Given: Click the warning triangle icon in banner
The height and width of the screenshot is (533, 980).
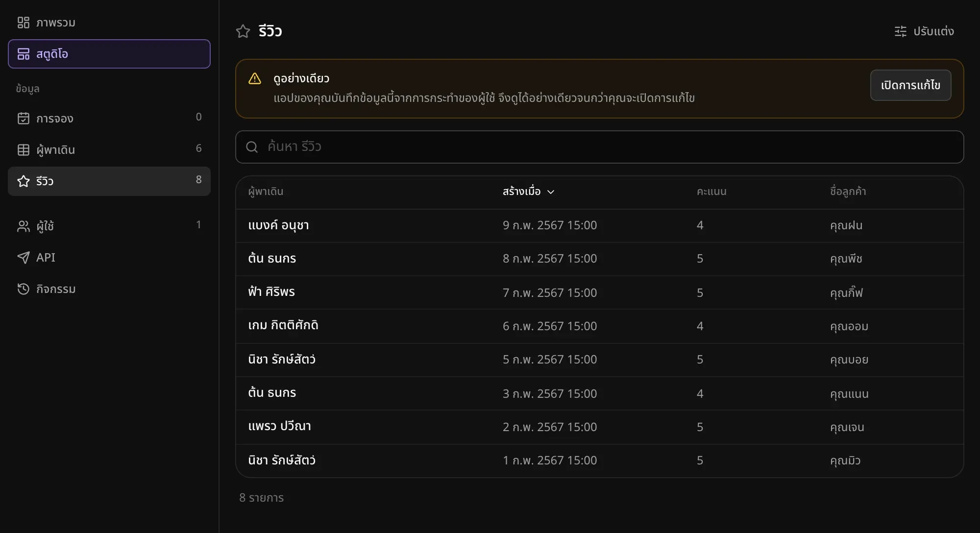Looking at the screenshot, I should click(x=255, y=78).
